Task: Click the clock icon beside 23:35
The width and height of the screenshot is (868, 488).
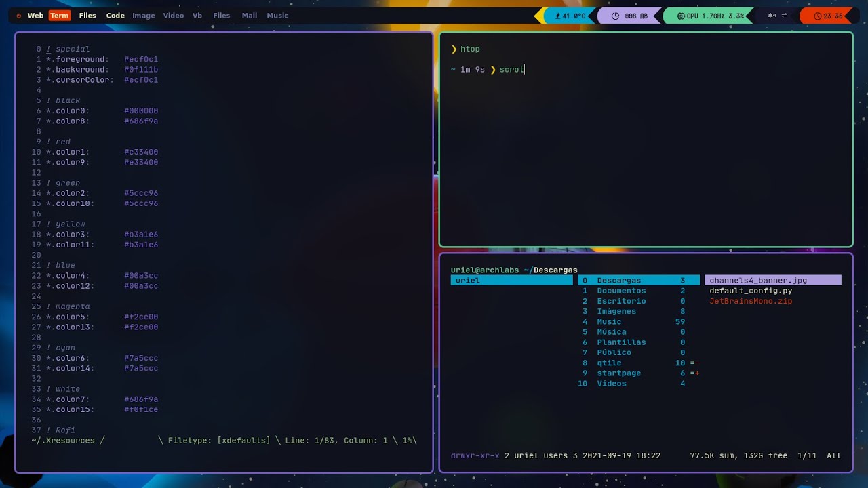Action: pyautogui.click(x=817, y=16)
